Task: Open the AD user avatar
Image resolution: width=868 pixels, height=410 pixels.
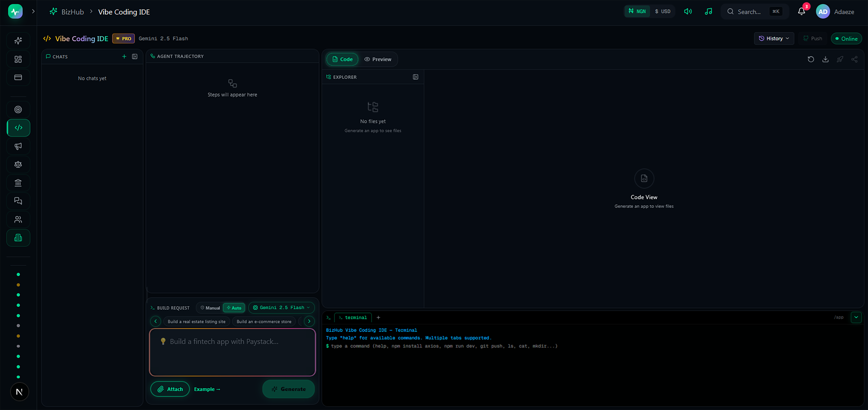Action: click(823, 12)
